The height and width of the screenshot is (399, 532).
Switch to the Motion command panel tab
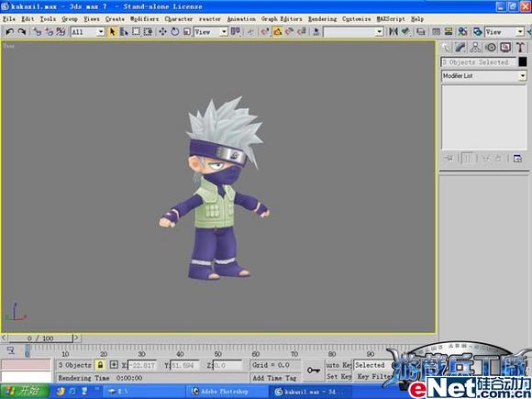pos(491,48)
